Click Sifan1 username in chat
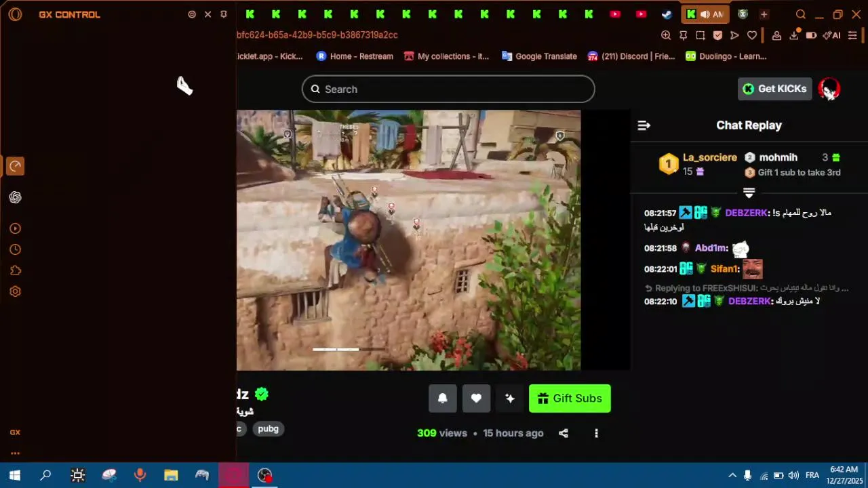Screen dimensions: 868x488 pyautogui.click(x=725, y=269)
